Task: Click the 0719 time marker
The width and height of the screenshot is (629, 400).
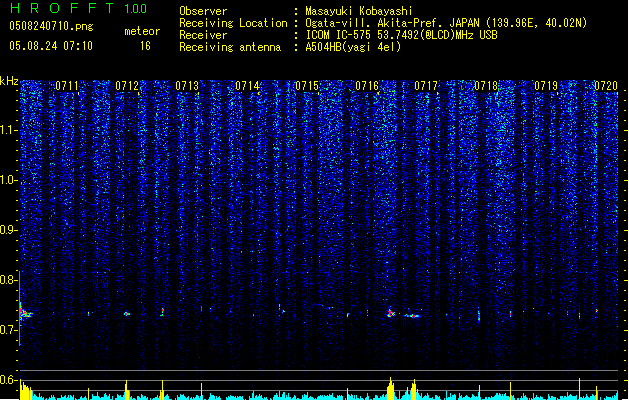Action: point(546,86)
